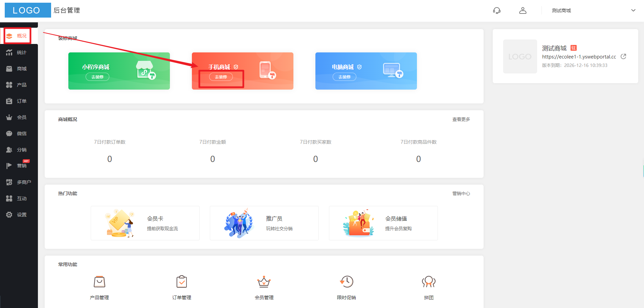Click the external link icon beside store URL
644x308 pixels.
(623, 56)
